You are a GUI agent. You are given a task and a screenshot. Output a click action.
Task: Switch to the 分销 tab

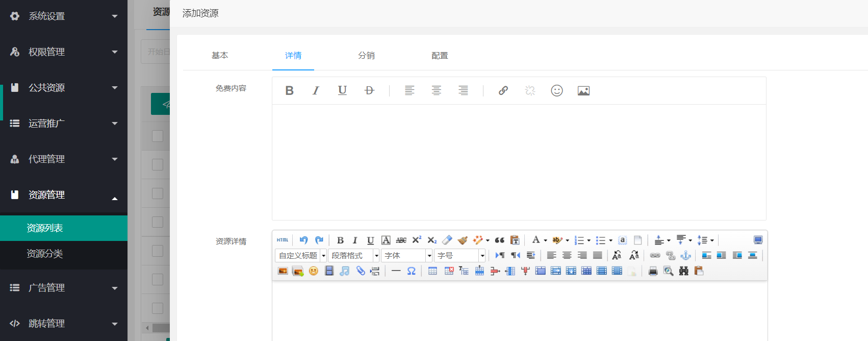(x=366, y=55)
